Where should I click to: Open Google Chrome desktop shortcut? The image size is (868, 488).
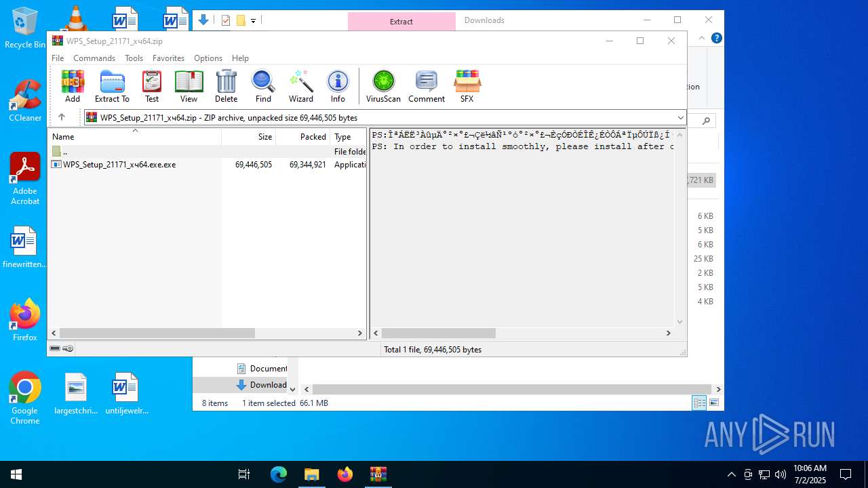coord(25,399)
